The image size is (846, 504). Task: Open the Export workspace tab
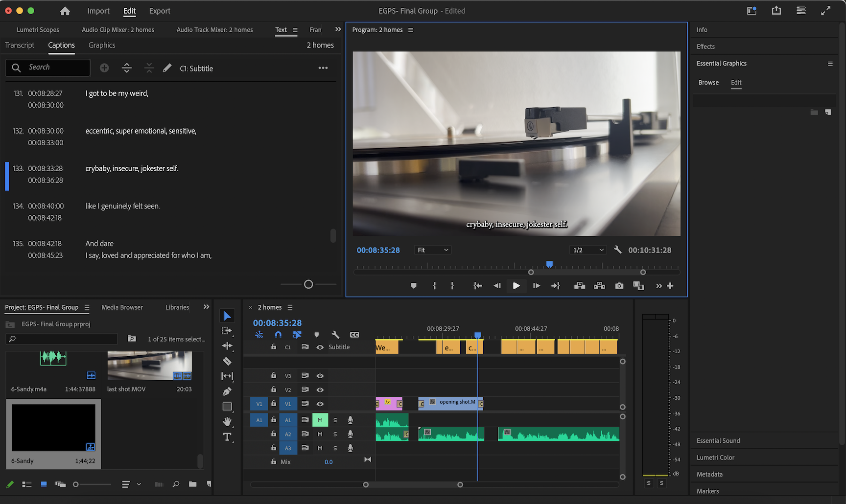pyautogui.click(x=160, y=11)
